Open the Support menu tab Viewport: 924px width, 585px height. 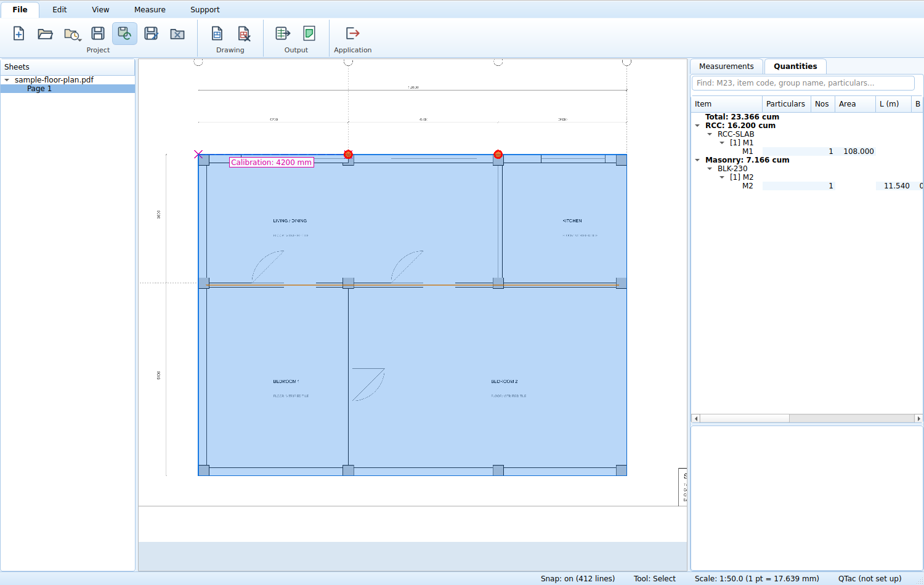[x=205, y=9]
